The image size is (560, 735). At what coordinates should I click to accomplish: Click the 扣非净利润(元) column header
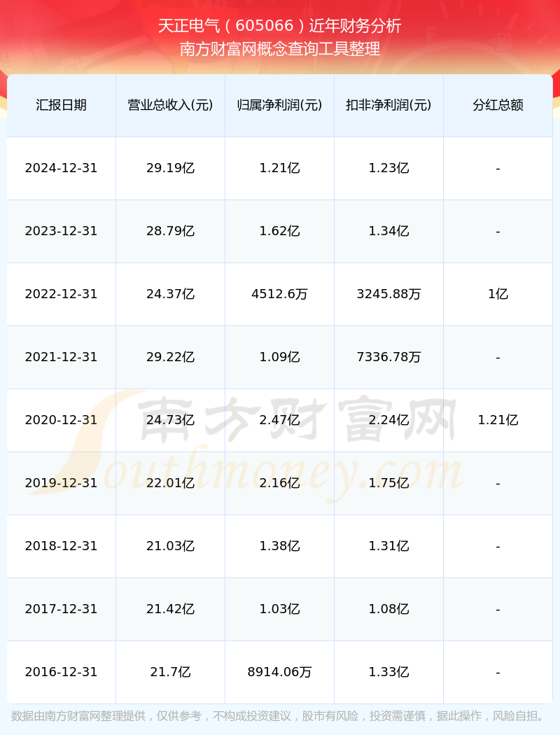(389, 105)
